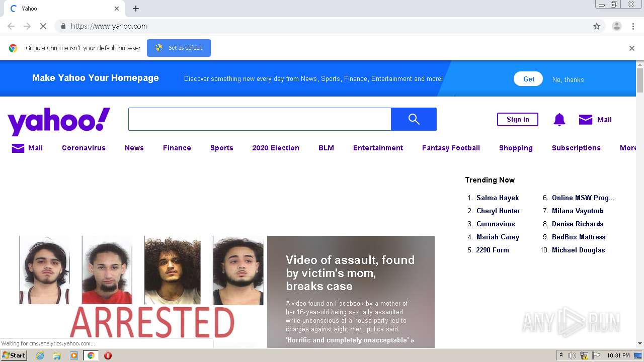
Task: Open the volume speaker tray icon
Action: click(x=572, y=355)
